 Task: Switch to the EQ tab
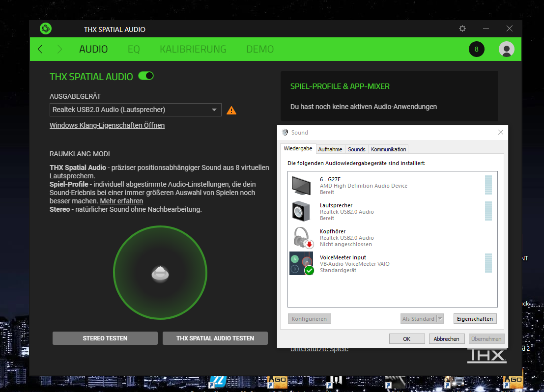[134, 49]
